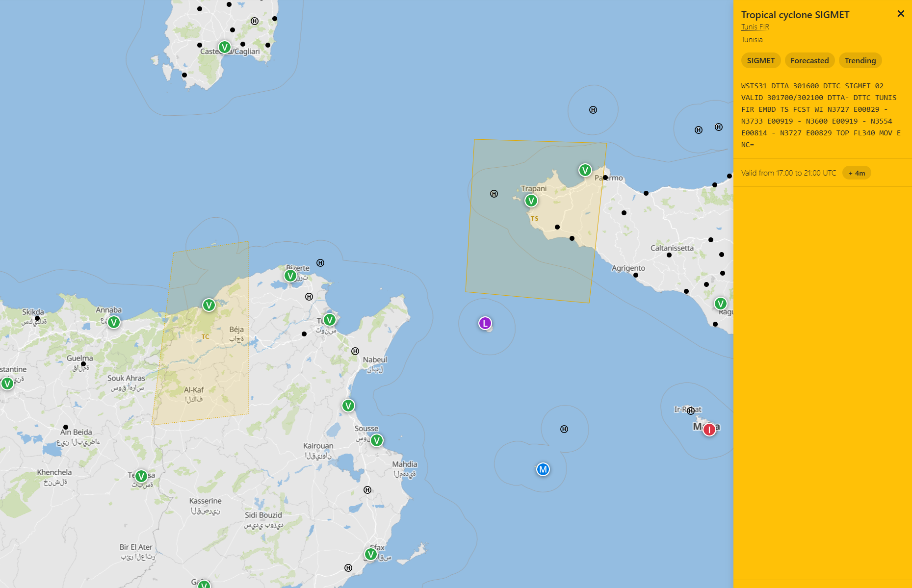
Task: Click the raw SIGMET message text
Action: coord(822,115)
